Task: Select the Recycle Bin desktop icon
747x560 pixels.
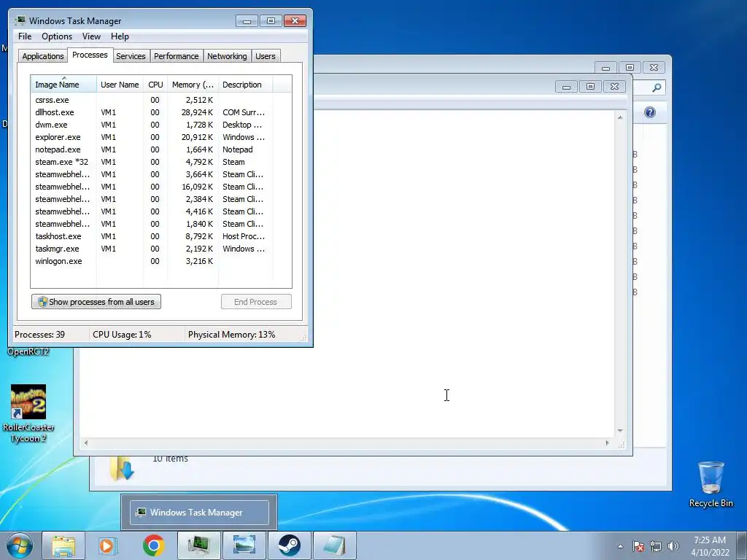Action: [x=711, y=484]
